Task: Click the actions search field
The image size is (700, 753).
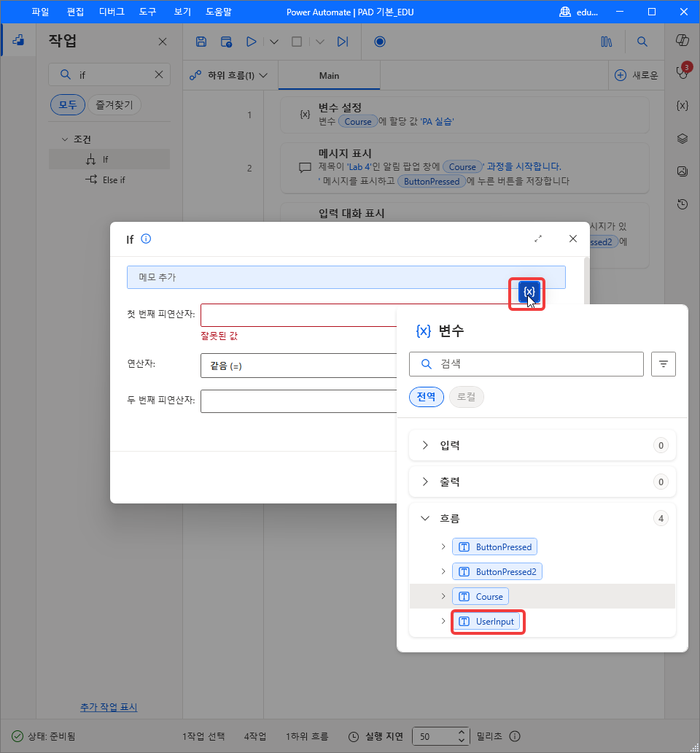Action: point(109,74)
